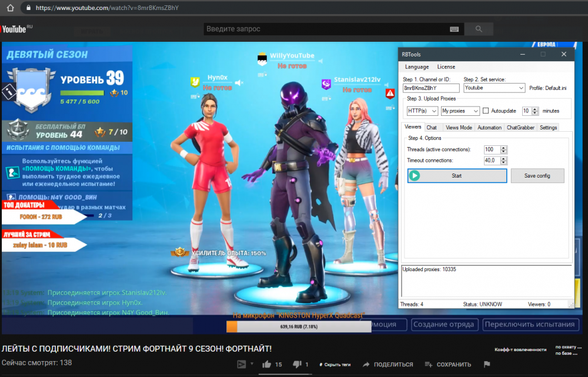Click the dislike thumbs-down icon
The height and width of the screenshot is (377, 588).
click(x=295, y=365)
